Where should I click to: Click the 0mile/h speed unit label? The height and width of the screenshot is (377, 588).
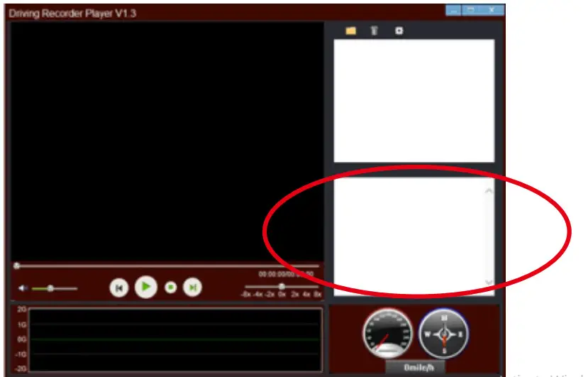click(x=415, y=368)
